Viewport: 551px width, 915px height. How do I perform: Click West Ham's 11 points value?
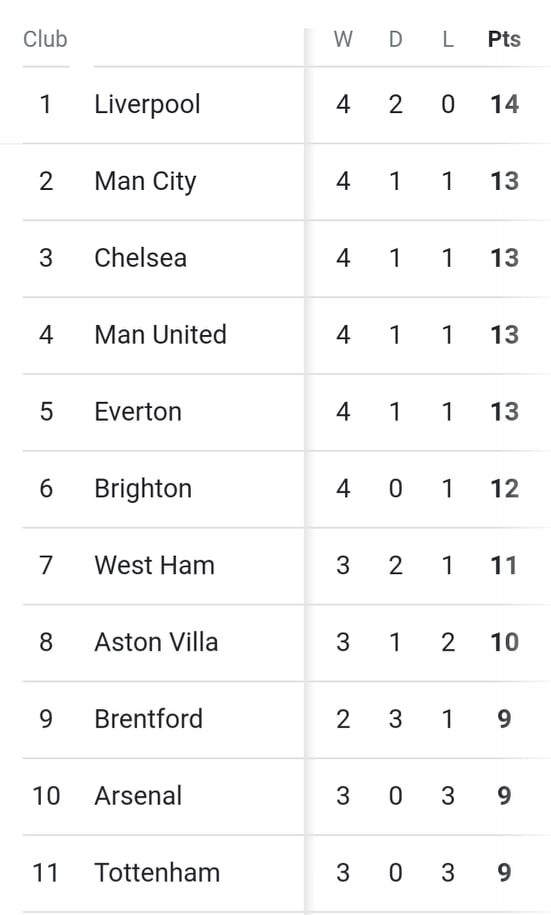tap(504, 565)
